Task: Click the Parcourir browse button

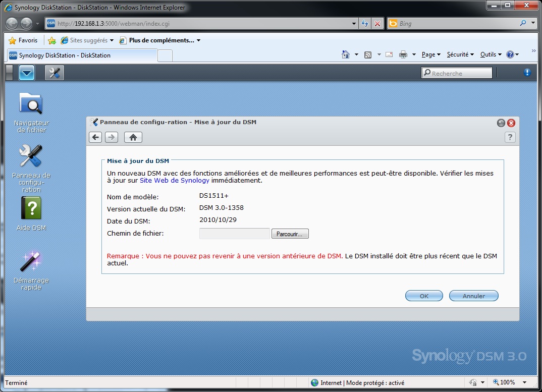Action: coord(290,234)
